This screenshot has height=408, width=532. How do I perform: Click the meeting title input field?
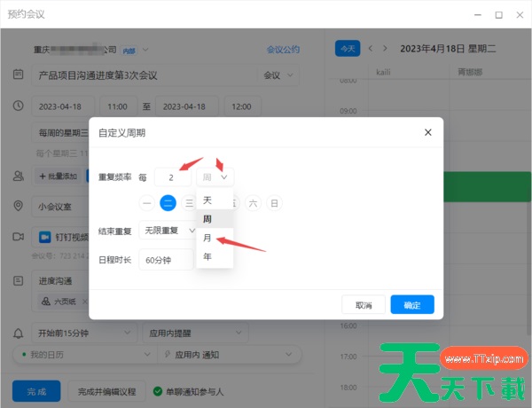click(145, 75)
